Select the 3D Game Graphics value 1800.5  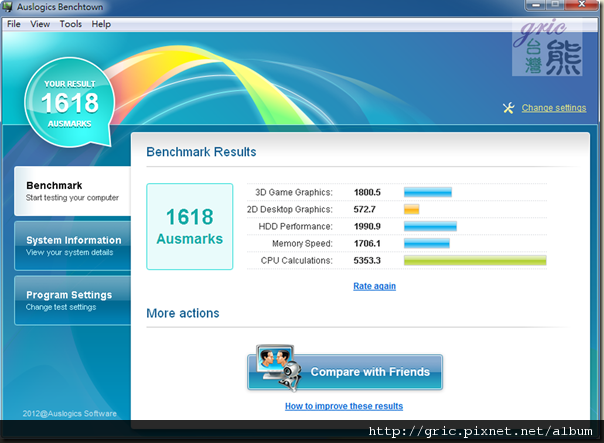click(367, 192)
